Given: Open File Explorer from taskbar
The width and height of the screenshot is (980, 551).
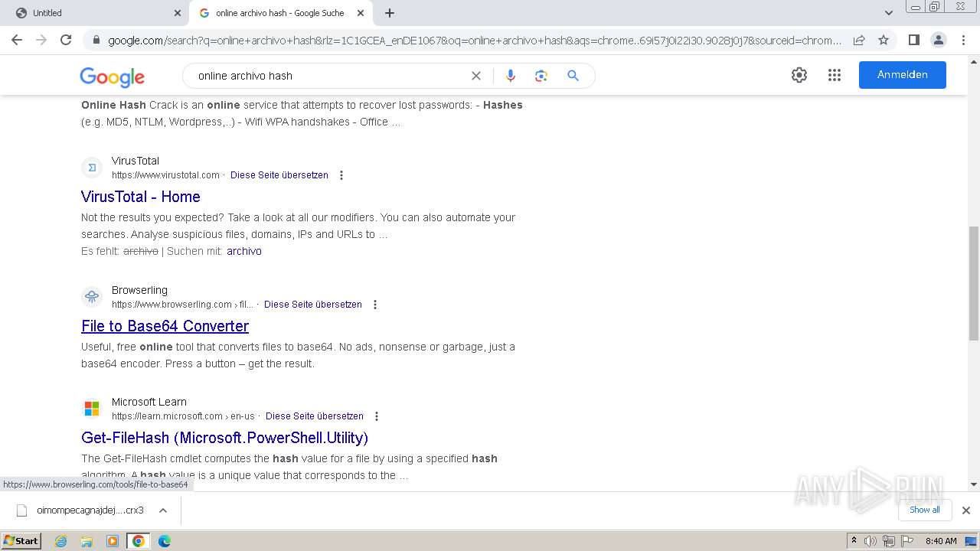Looking at the screenshot, I should (87, 541).
